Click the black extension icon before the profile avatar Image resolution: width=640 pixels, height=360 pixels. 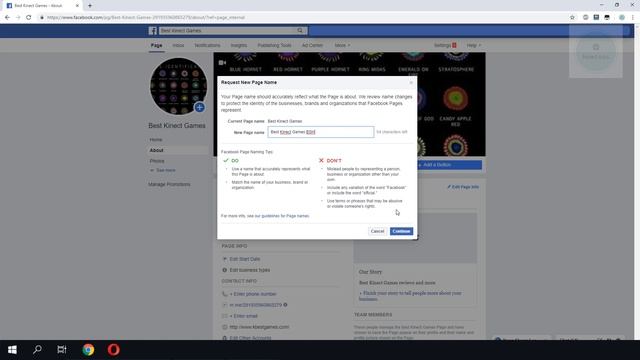607,18
